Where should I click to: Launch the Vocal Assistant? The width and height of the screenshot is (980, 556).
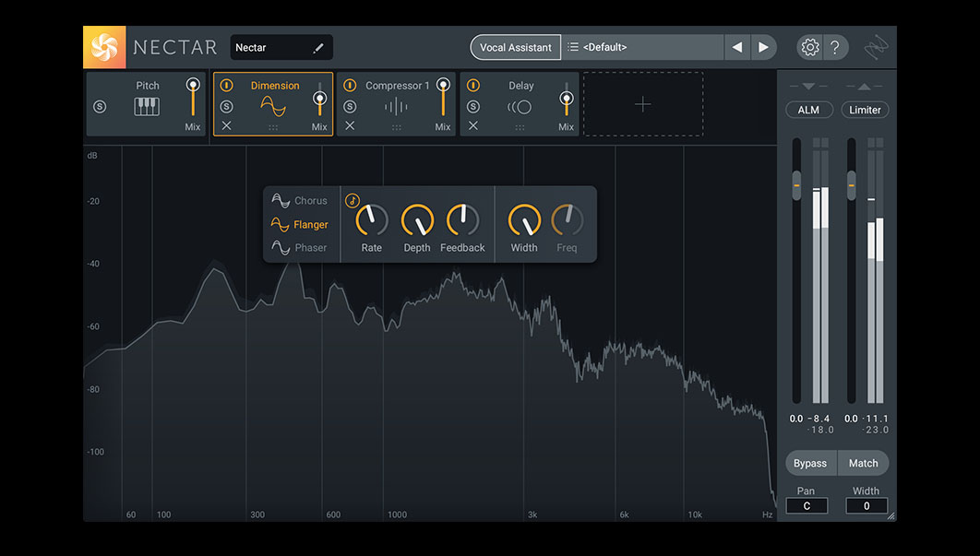pyautogui.click(x=515, y=46)
